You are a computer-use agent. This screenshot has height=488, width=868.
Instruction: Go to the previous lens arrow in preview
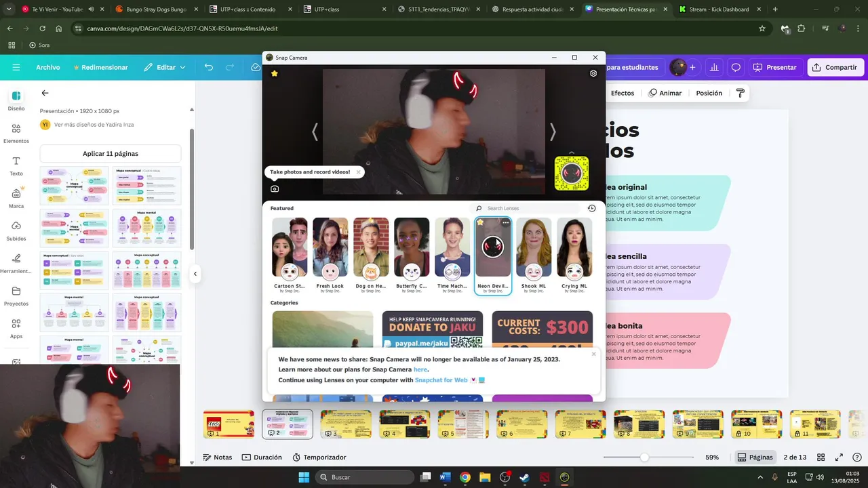point(315,131)
